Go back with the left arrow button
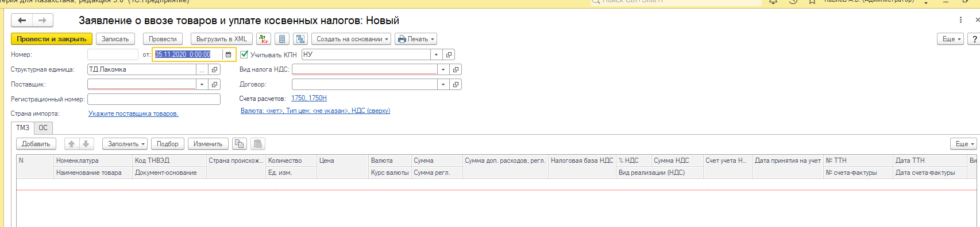This screenshot has width=980, height=227. click(x=22, y=21)
